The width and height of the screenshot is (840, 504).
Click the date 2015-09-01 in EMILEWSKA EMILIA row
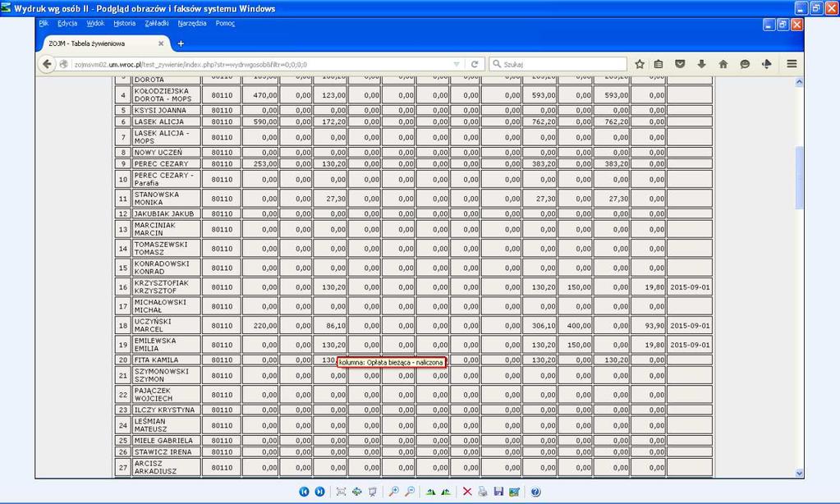click(690, 345)
